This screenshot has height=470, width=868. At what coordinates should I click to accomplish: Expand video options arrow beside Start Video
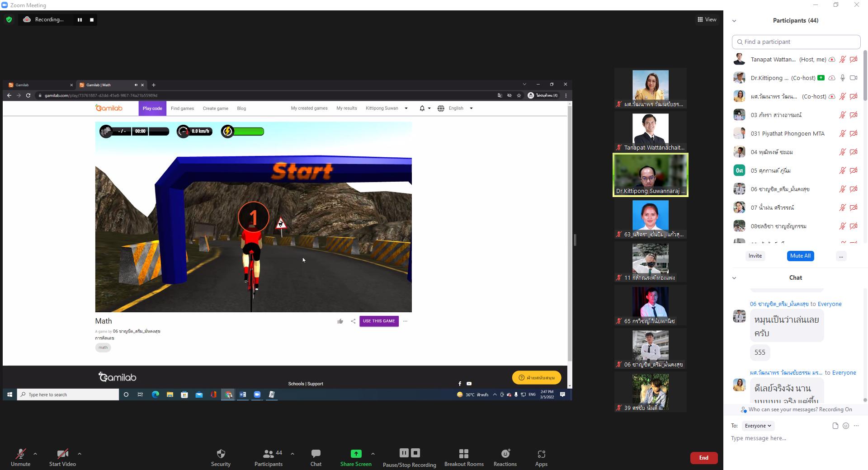[x=80, y=453]
